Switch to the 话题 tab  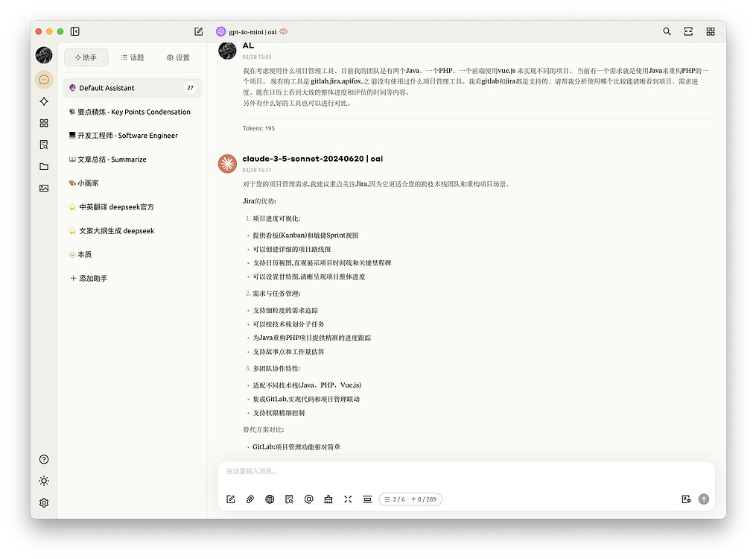point(132,57)
